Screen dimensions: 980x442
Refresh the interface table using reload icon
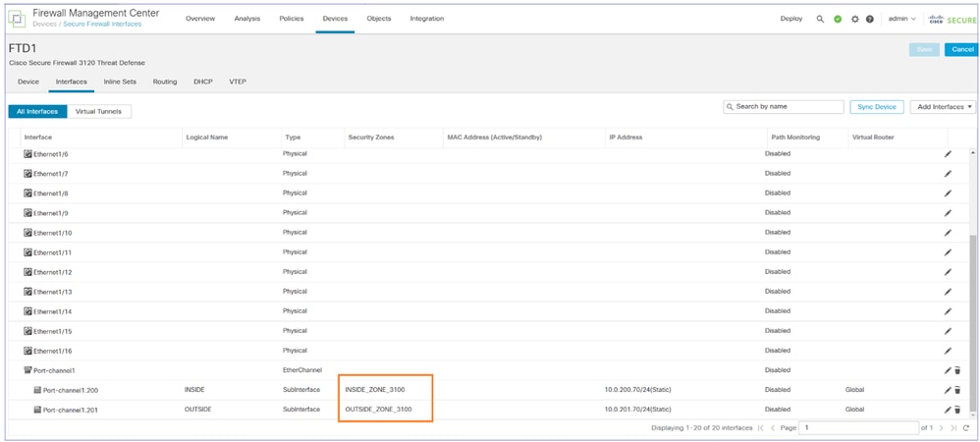(965, 428)
